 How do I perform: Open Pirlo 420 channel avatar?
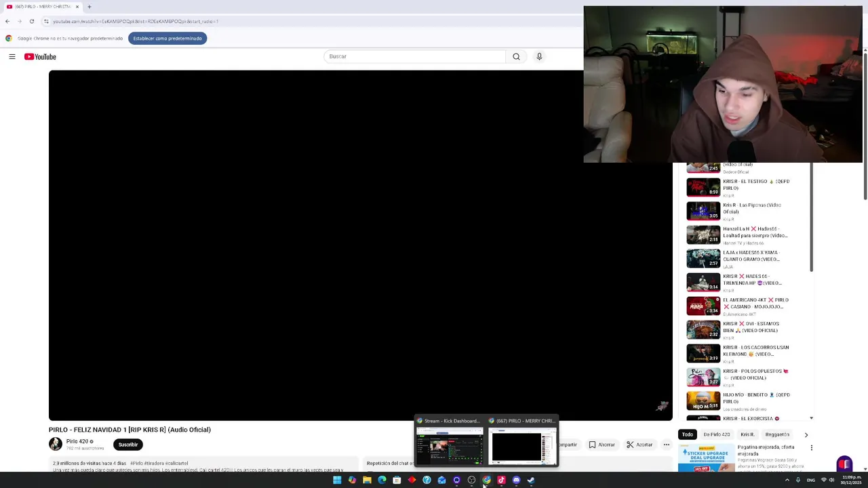point(56,445)
